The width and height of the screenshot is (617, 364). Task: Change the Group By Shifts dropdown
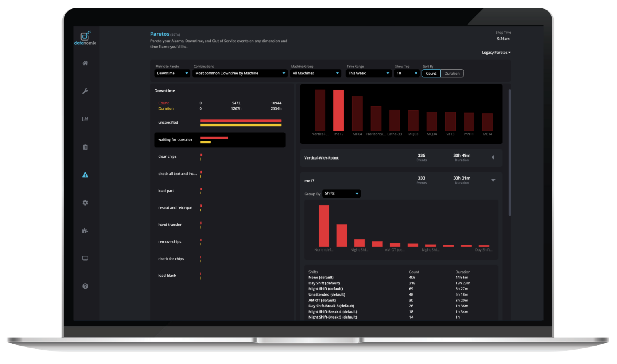pos(341,193)
